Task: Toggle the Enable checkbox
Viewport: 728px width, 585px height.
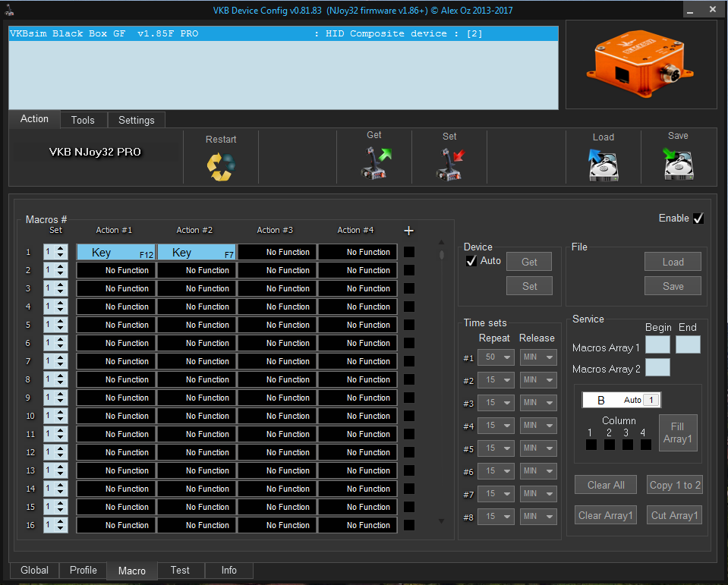Action: click(698, 218)
